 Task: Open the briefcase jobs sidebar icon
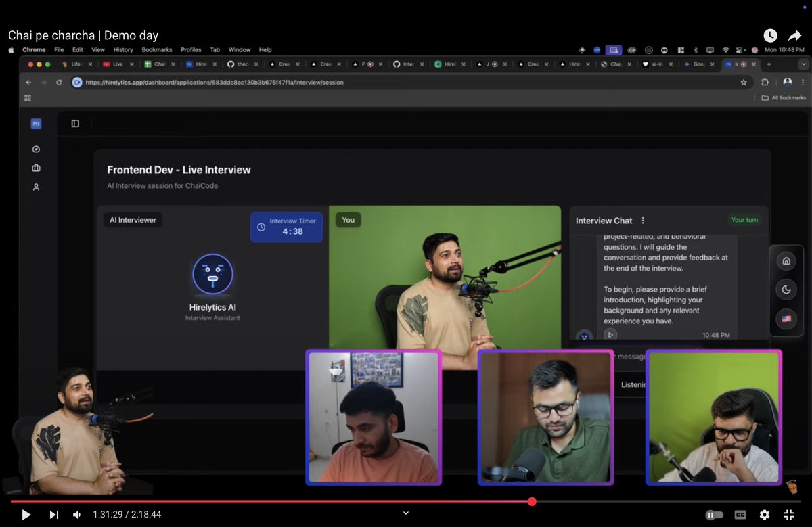click(x=36, y=168)
